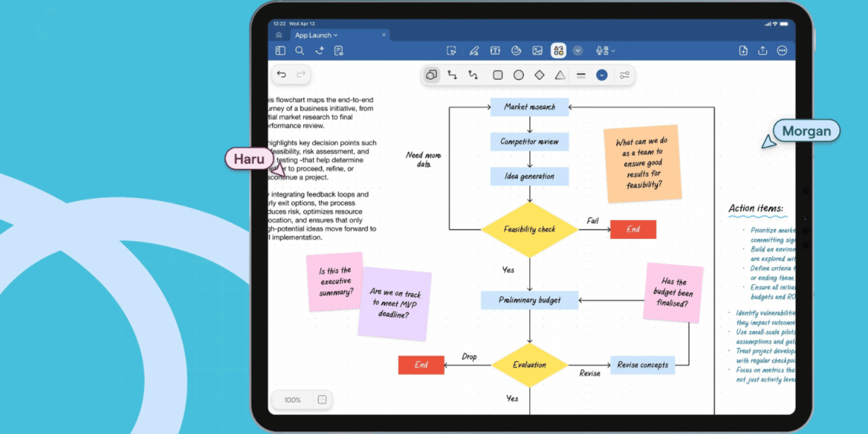Image resolution: width=868 pixels, height=434 pixels.
Task: Click the share export icon
Action: (762, 51)
